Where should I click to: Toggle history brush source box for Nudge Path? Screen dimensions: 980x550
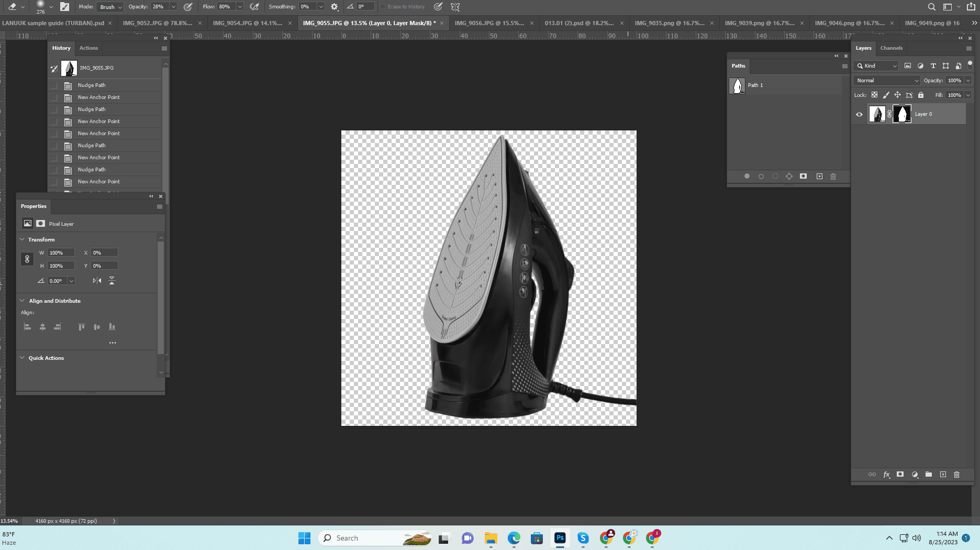[x=54, y=85]
